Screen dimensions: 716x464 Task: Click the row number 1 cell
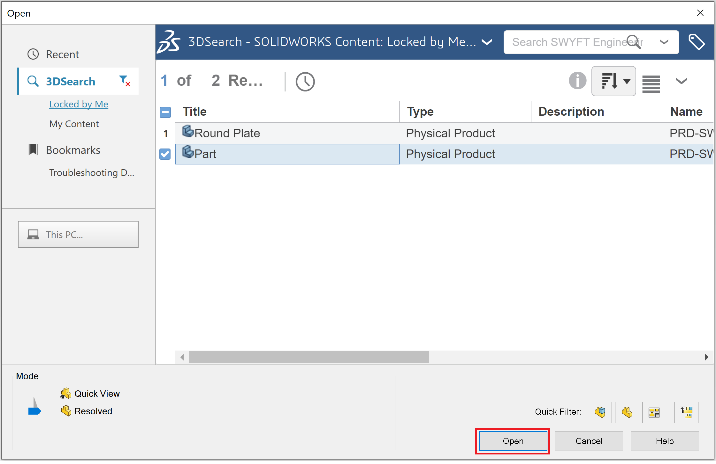pos(166,134)
